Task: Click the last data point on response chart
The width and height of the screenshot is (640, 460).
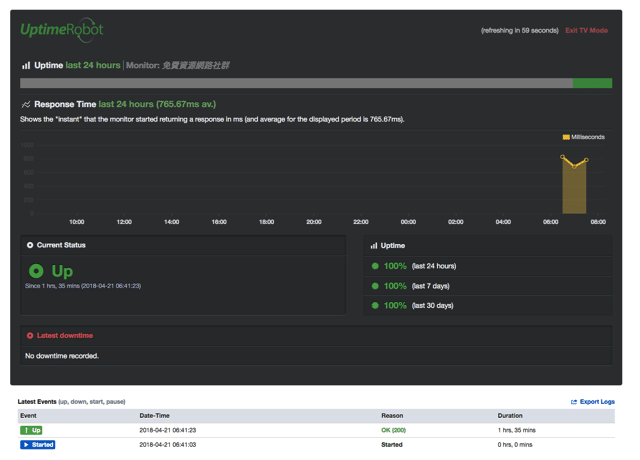Action: pos(586,160)
